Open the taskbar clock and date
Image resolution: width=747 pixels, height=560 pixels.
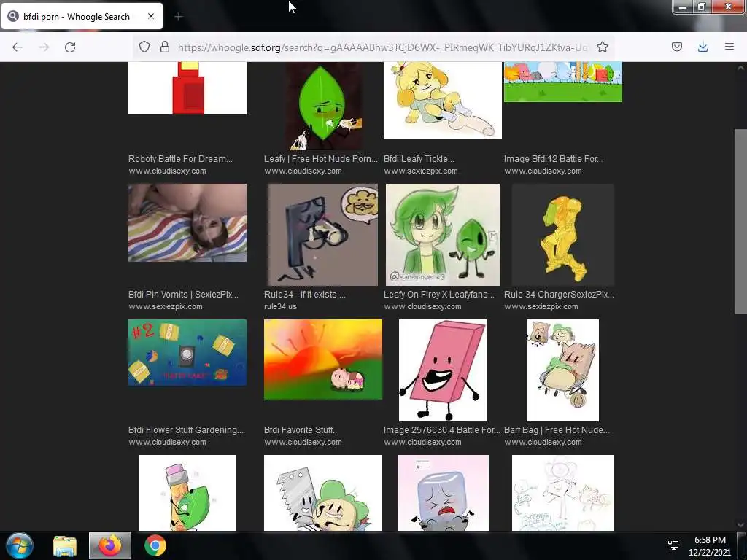tap(710, 545)
